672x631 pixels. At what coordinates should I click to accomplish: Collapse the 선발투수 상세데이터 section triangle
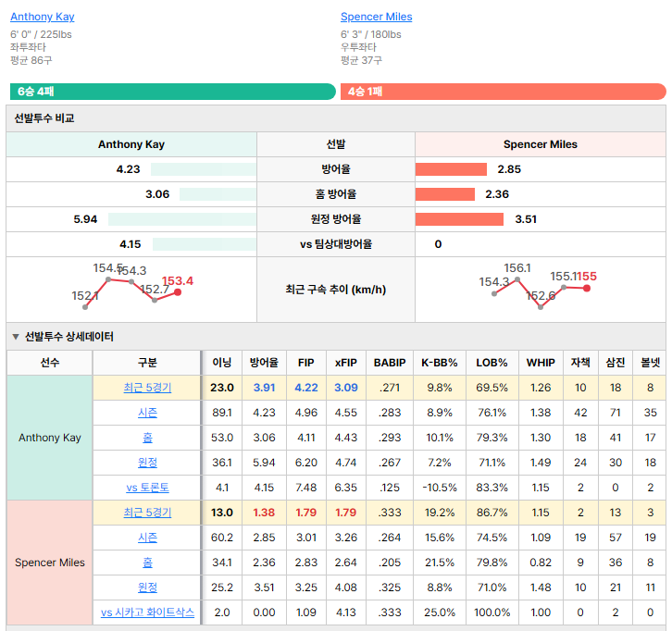coord(16,337)
